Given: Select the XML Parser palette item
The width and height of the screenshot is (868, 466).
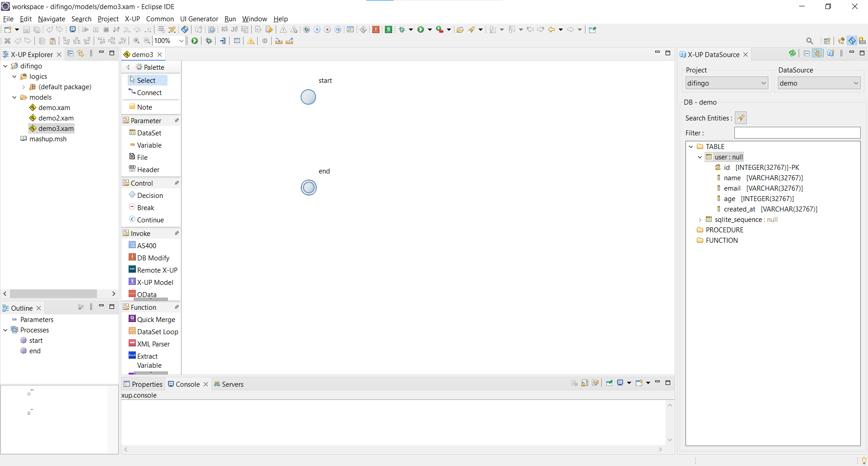Looking at the screenshot, I should 153,344.
